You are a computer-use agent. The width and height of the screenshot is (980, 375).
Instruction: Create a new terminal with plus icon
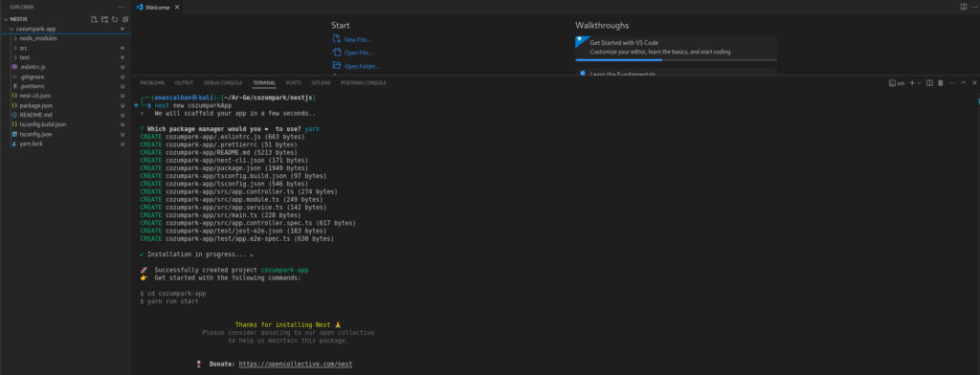point(912,82)
